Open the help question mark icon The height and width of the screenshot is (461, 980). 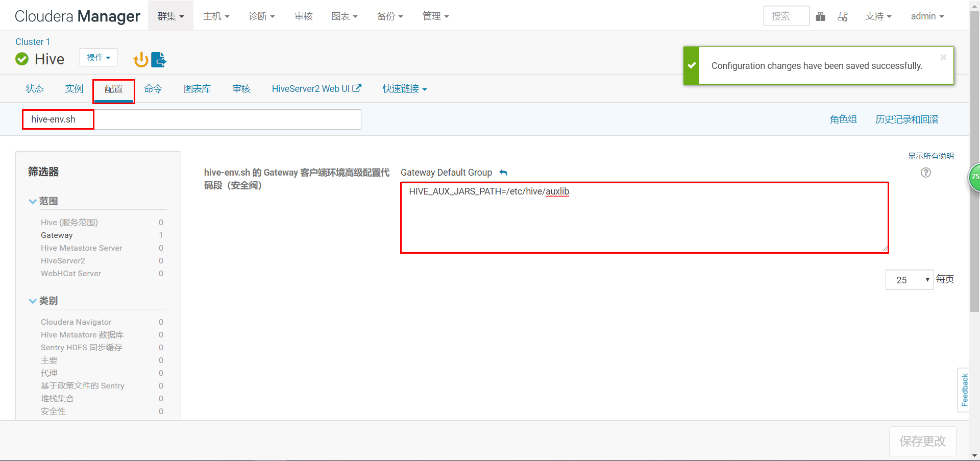(x=925, y=173)
